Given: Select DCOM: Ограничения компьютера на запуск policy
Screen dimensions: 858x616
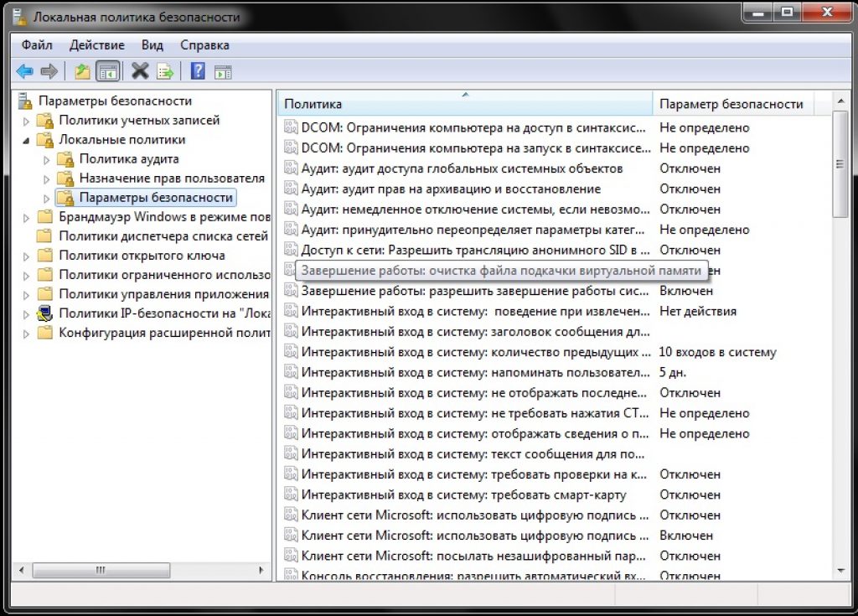Looking at the screenshot, I should click(476, 148).
